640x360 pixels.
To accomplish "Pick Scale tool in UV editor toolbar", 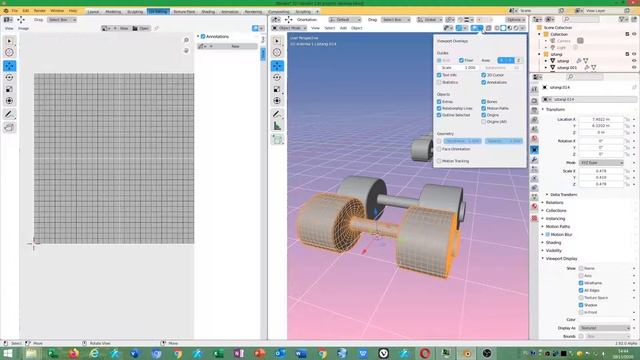I will 9,89.
